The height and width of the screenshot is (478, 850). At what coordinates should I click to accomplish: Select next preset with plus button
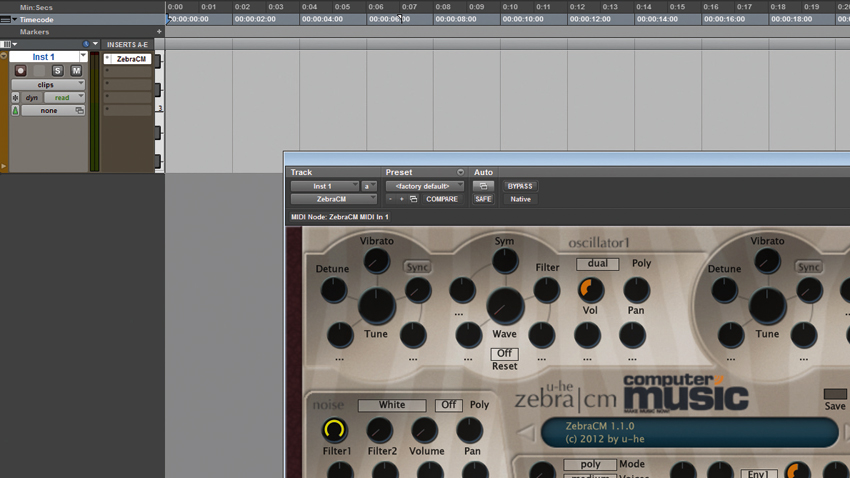[x=402, y=199]
